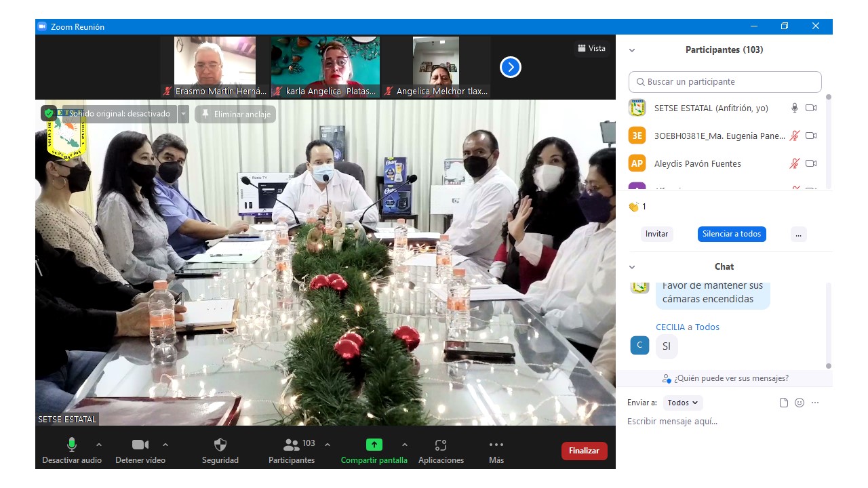The width and height of the screenshot is (868, 488).
Task: Start sharing with Compartir pantalla
Action: pos(374,451)
